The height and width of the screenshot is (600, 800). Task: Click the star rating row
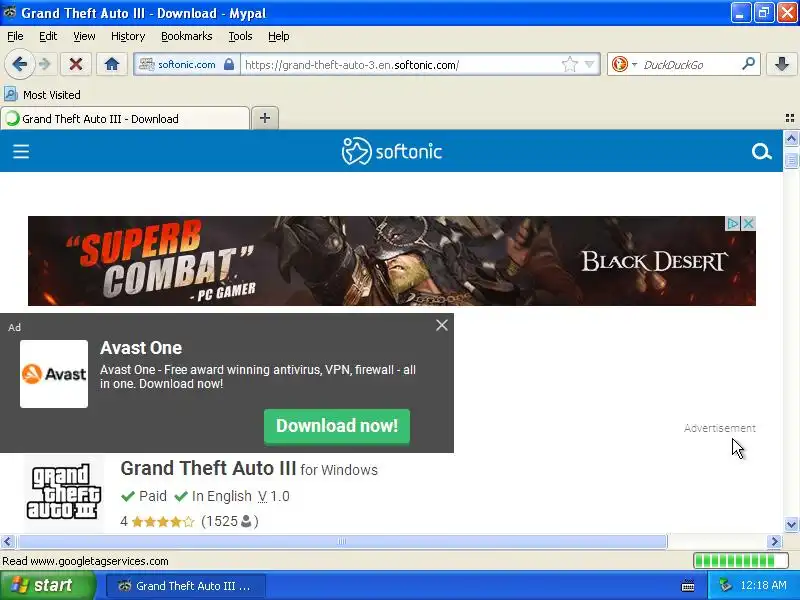coord(163,521)
